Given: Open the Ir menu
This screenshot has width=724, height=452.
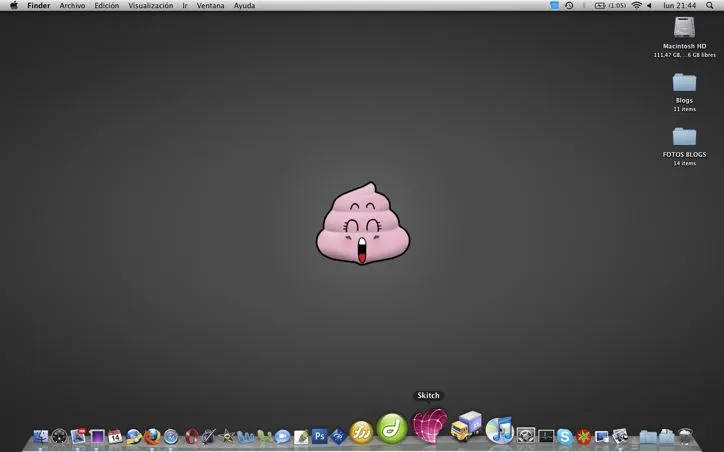Looking at the screenshot, I should pos(185,6).
